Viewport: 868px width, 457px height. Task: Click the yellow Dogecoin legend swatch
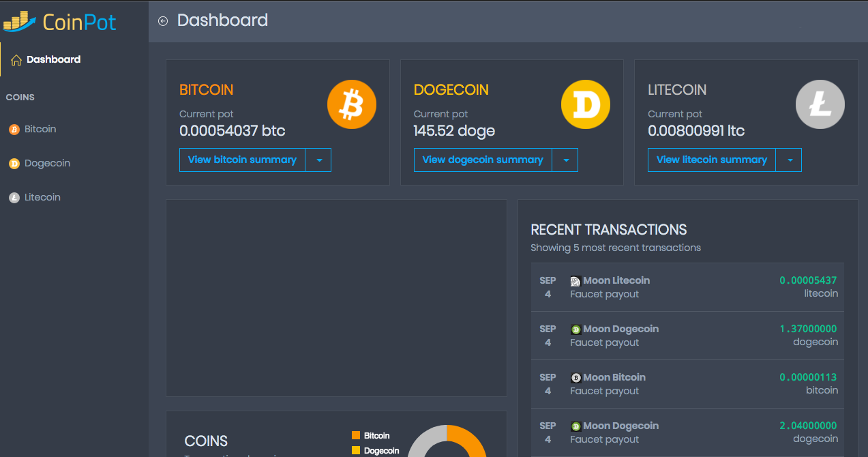(x=355, y=450)
